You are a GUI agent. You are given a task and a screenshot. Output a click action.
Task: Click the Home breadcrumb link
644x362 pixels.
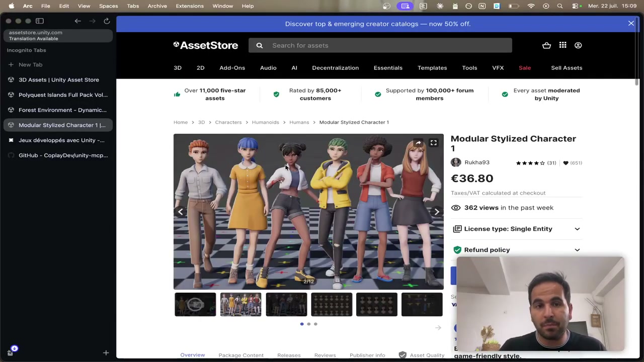(x=181, y=122)
